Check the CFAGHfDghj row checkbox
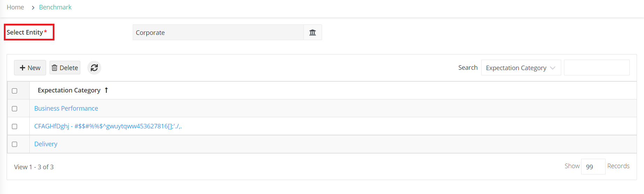 coord(15,126)
